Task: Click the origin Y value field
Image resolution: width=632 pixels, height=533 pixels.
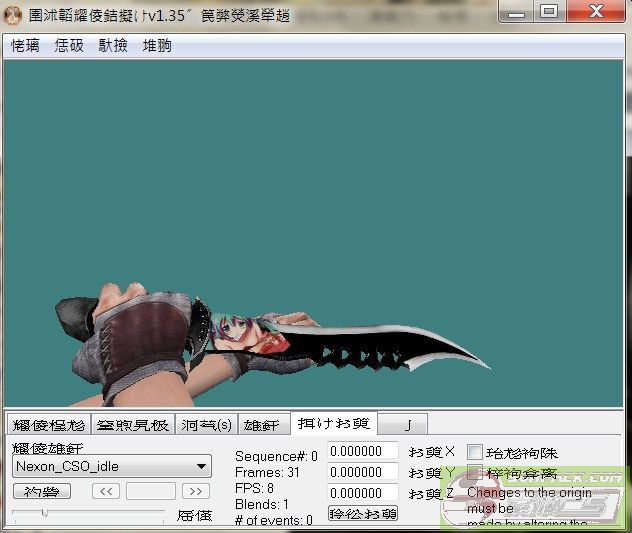Action: click(x=362, y=472)
